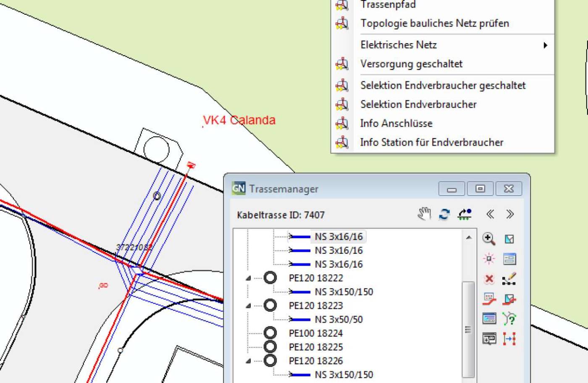588x383 pixels.
Task: Go to next Kabeltrasse with double-right chevron
Action: (510, 214)
